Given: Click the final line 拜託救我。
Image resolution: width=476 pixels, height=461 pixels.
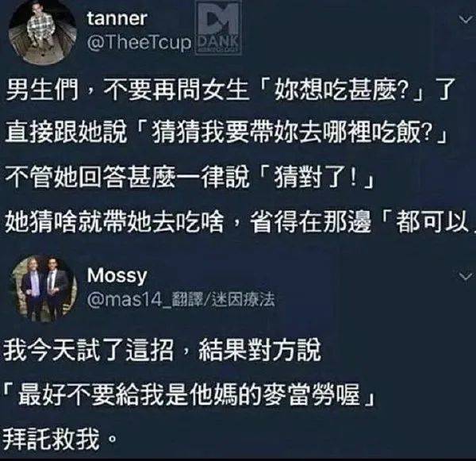Looking at the screenshot, I should pyautogui.click(x=59, y=440).
